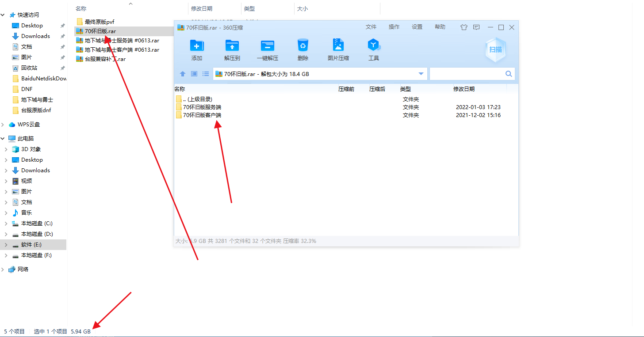Expand the 网络 item in the sidebar

(3, 269)
